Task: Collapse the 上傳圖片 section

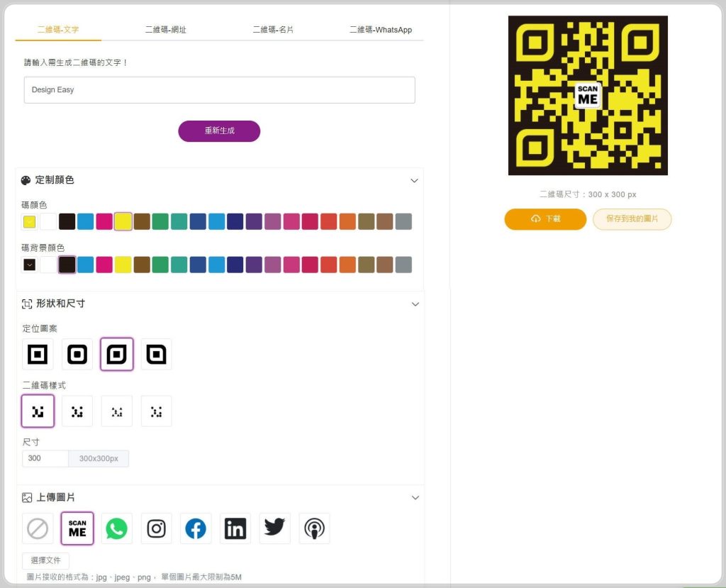Action: [415, 498]
